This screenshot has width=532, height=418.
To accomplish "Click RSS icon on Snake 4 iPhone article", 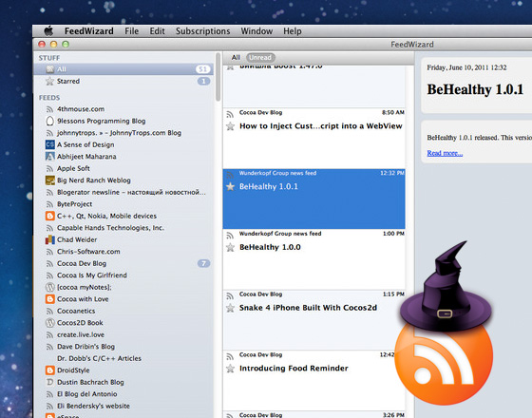I will pos(230,295).
